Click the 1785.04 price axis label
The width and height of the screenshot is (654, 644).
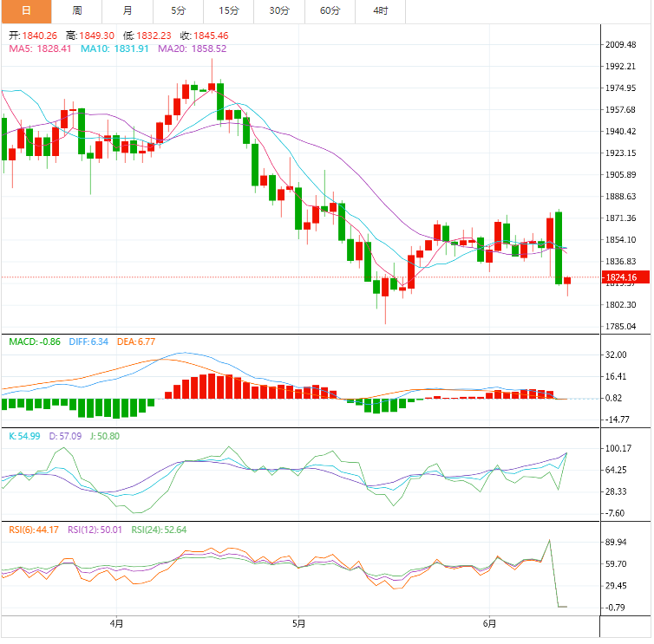click(621, 327)
